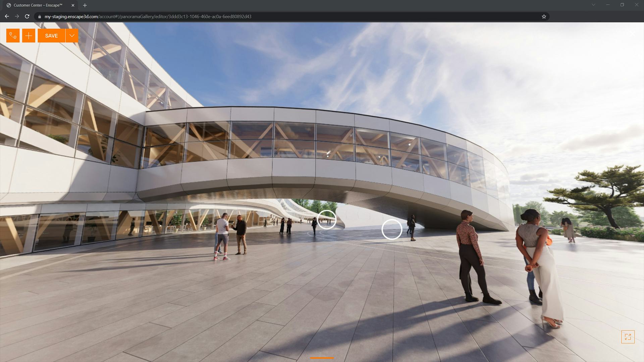The image size is (644, 362).
Task: Navigate back in the browser
Action: click(7, 16)
